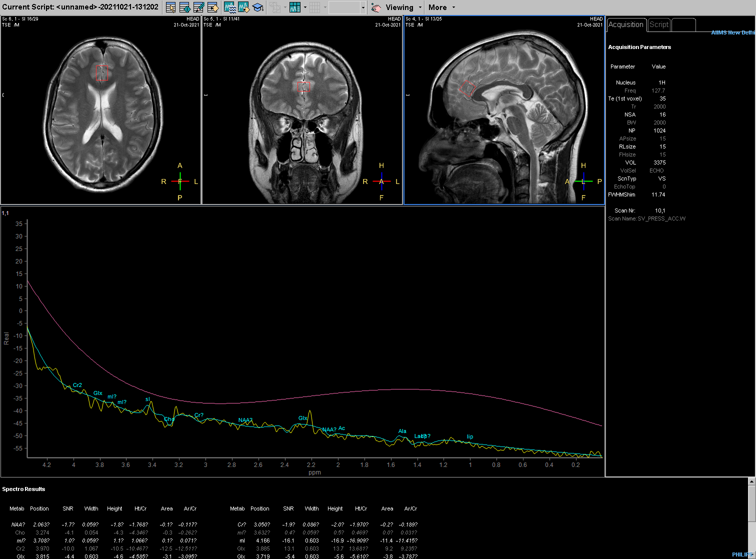Screen dimensions: 756x559
Task: Click the Cr? 3.050? position cell
Action: pos(260,524)
